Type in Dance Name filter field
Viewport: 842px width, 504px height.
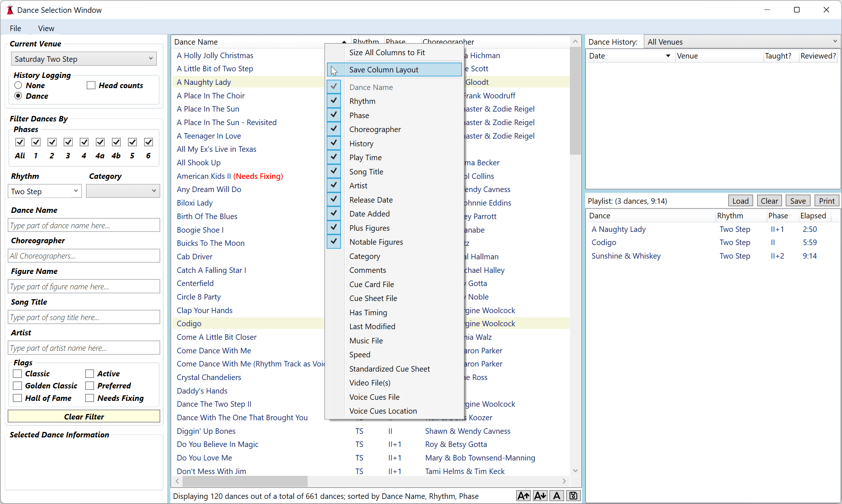pos(83,225)
